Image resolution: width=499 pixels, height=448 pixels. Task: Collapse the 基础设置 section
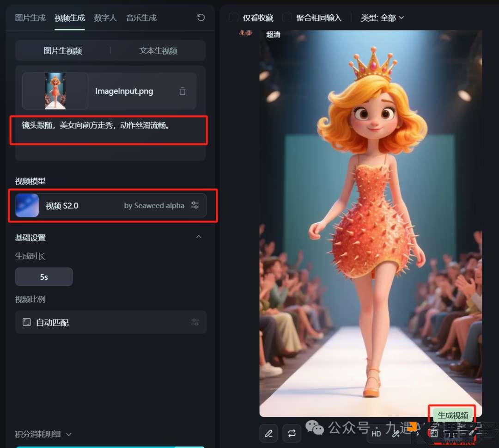click(x=199, y=236)
